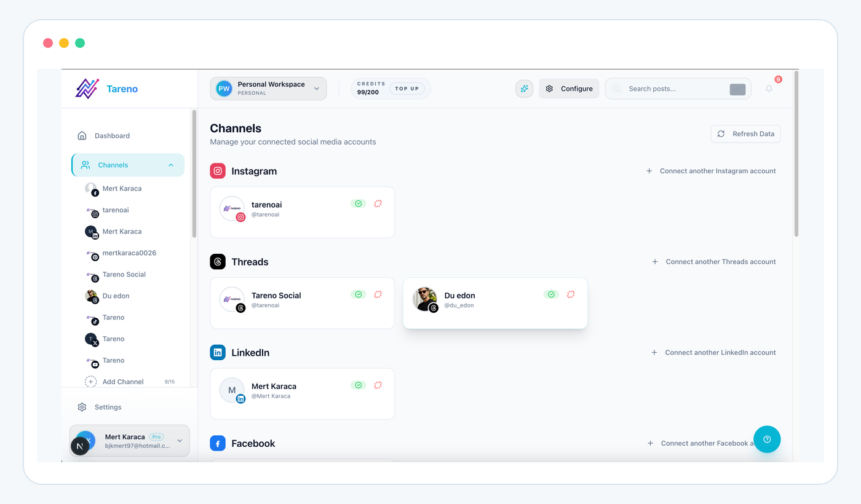The height and width of the screenshot is (504, 861).
Task: Click the Search posts input field
Action: [678, 89]
